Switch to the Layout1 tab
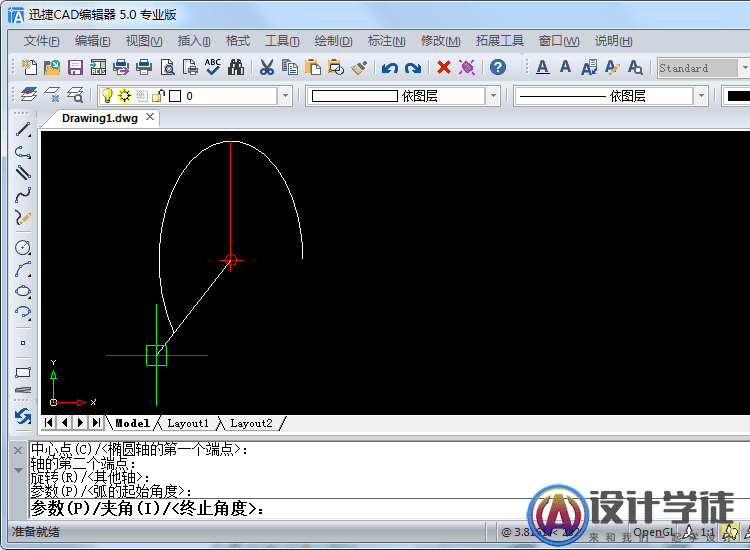 [188, 423]
